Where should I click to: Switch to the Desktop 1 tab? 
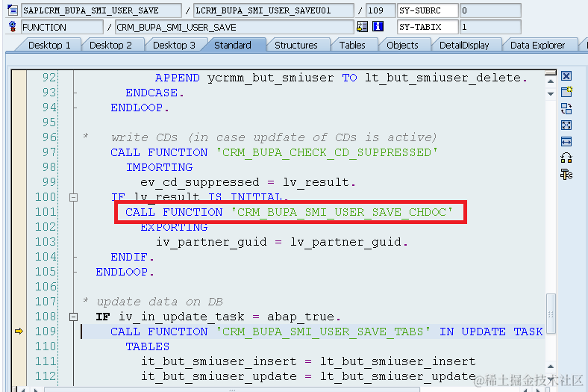pos(49,45)
